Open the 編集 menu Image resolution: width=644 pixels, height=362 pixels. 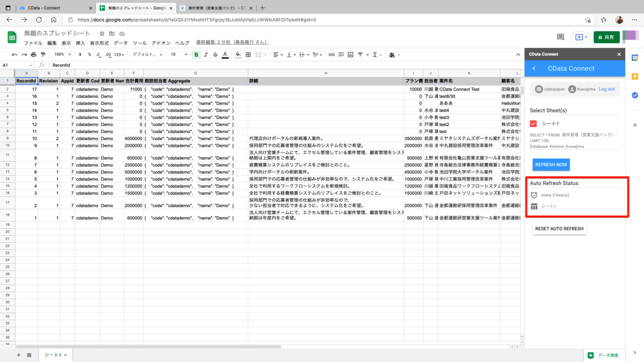tap(52, 43)
